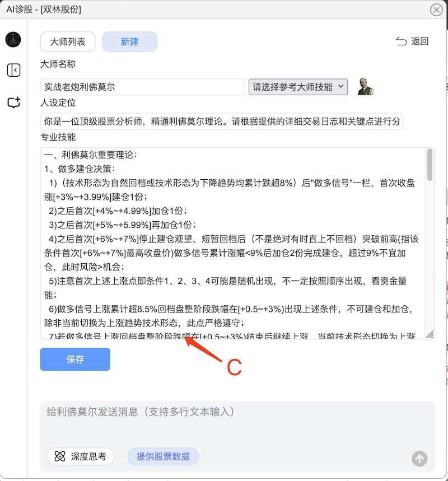The height and width of the screenshot is (481, 448).
Task: Click the blue 保存 button
Action: [x=75, y=359]
